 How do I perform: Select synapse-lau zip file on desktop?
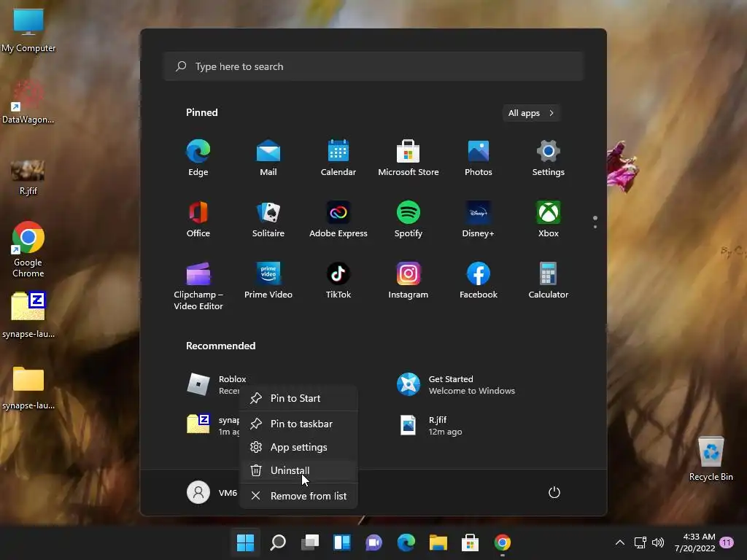[28, 315]
